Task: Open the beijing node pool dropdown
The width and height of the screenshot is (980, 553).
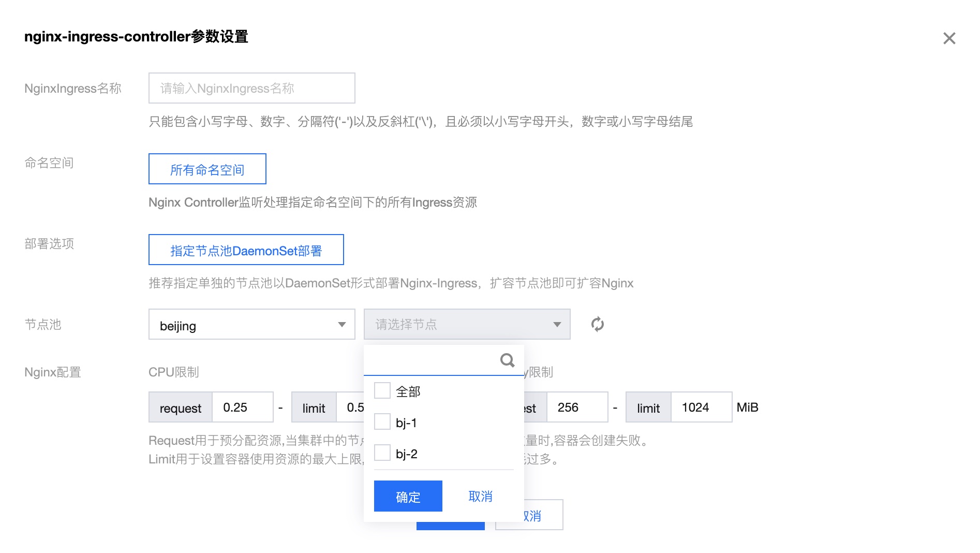Action: 251,324
